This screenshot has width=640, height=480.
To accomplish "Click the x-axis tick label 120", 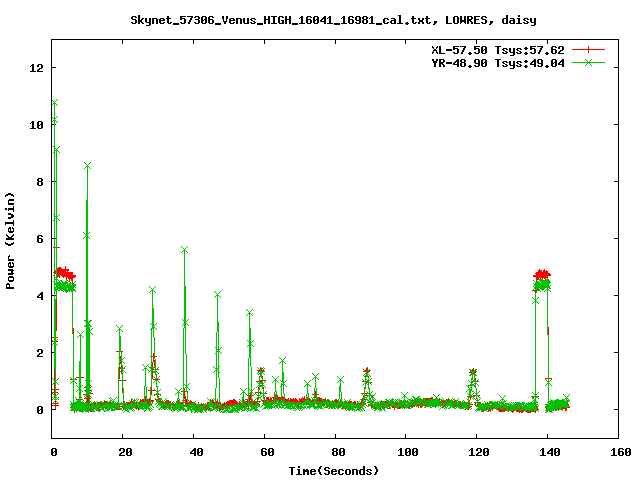I will coord(479,452).
